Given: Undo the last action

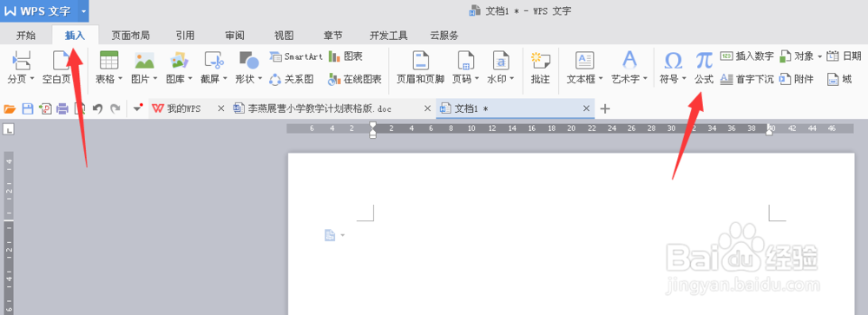Looking at the screenshot, I should pyautogui.click(x=97, y=109).
